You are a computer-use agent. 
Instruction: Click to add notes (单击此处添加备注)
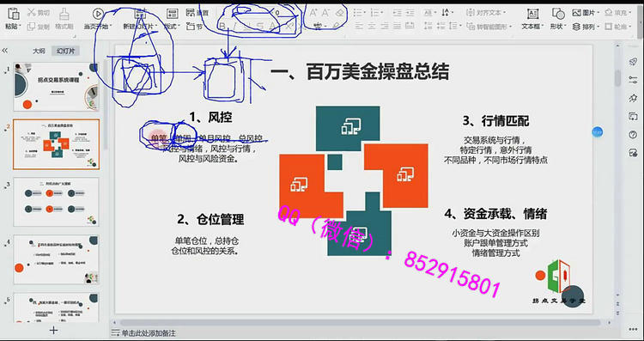[x=149, y=333]
